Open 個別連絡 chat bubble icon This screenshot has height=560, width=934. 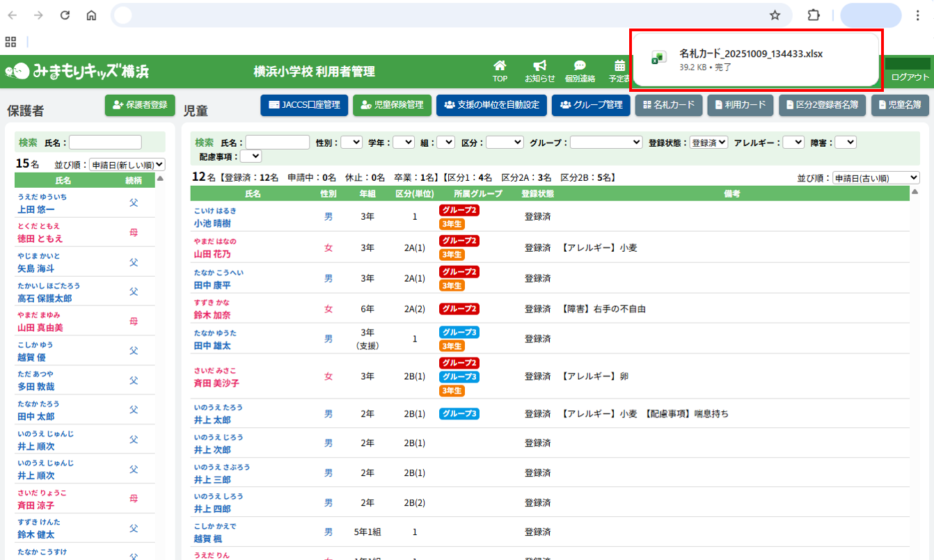click(579, 66)
